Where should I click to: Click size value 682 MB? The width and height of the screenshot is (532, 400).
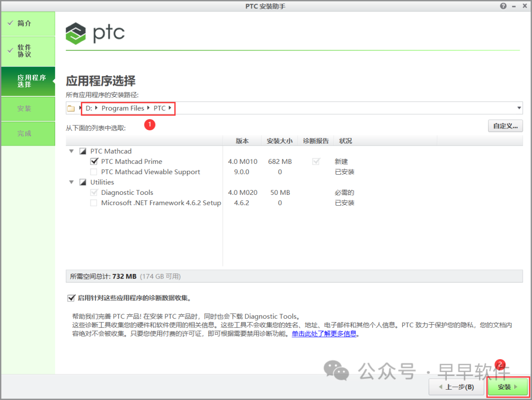pos(280,162)
